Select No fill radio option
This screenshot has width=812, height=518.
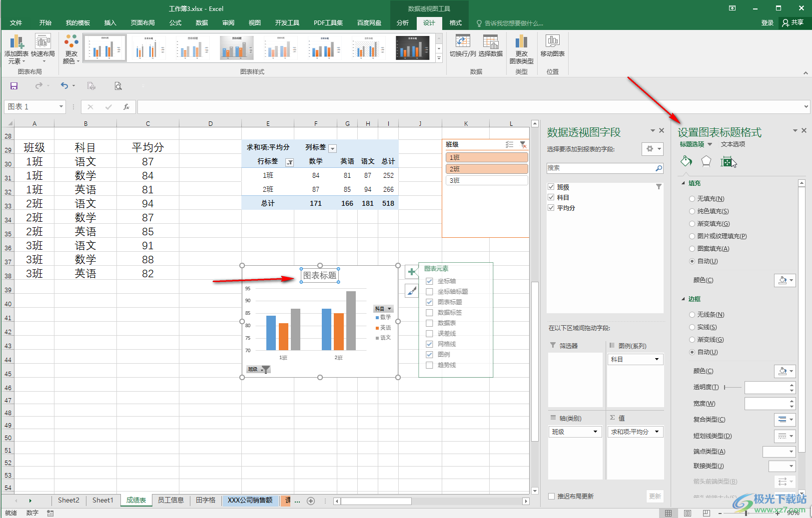pyautogui.click(x=692, y=199)
